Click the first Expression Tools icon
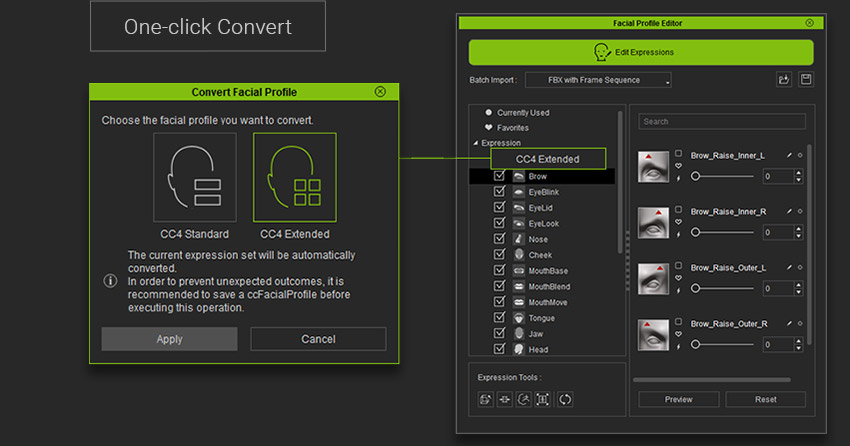 coord(485,399)
